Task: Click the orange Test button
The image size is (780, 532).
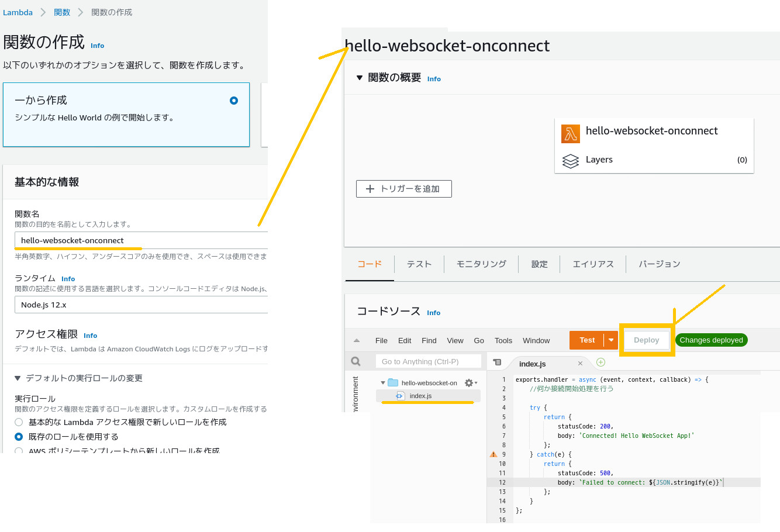Action: click(587, 340)
